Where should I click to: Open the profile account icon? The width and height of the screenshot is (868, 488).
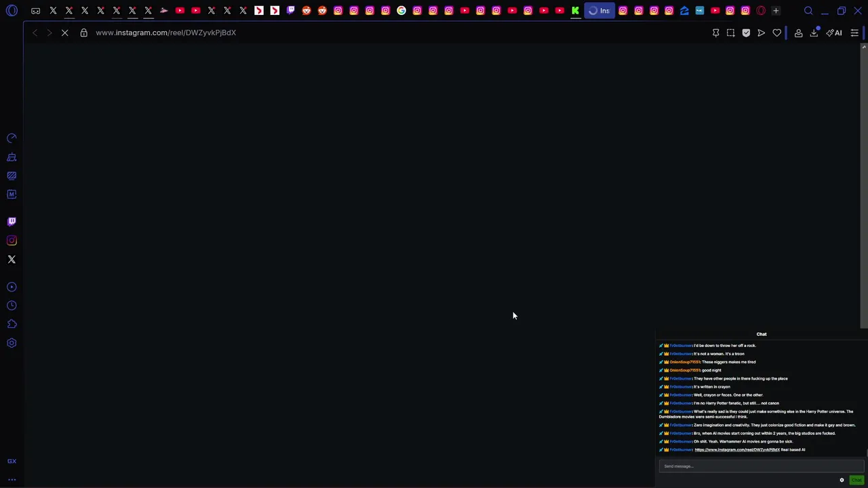coord(798,33)
